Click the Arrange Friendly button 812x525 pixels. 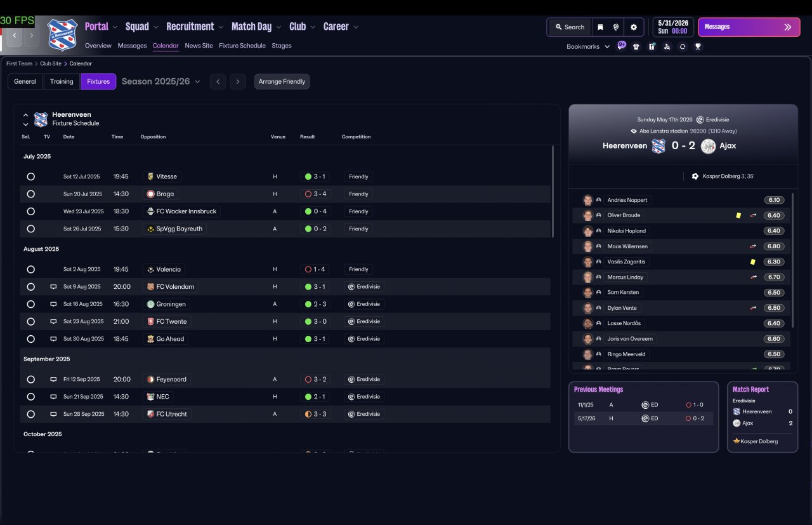click(282, 81)
